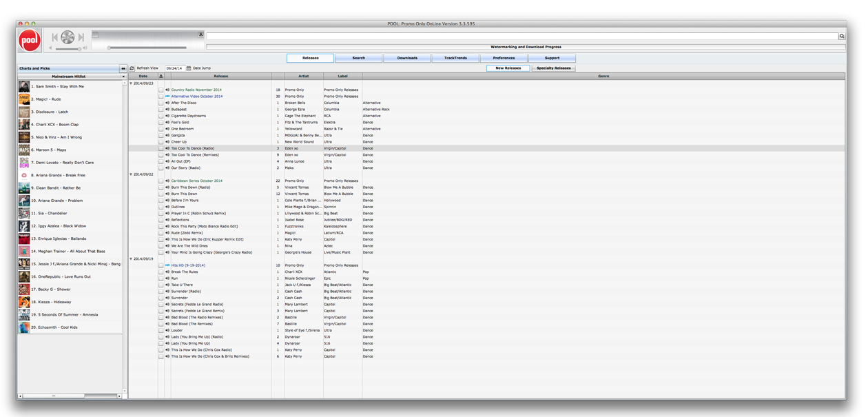Click the play button in the player
Image resolution: width=868 pixels, height=417 pixels.
[x=68, y=37]
